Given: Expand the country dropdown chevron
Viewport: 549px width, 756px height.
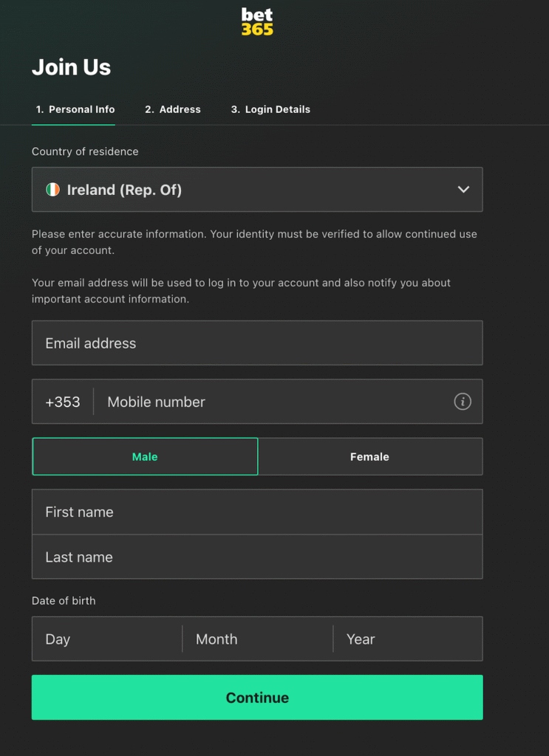Looking at the screenshot, I should pos(463,190).
